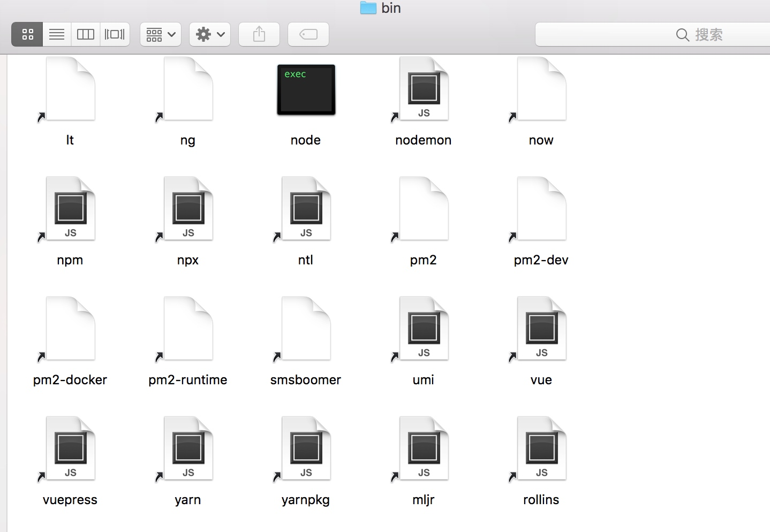Click the file name label "pm2-runtime"
770x532 pixels.
coord(188,380)
